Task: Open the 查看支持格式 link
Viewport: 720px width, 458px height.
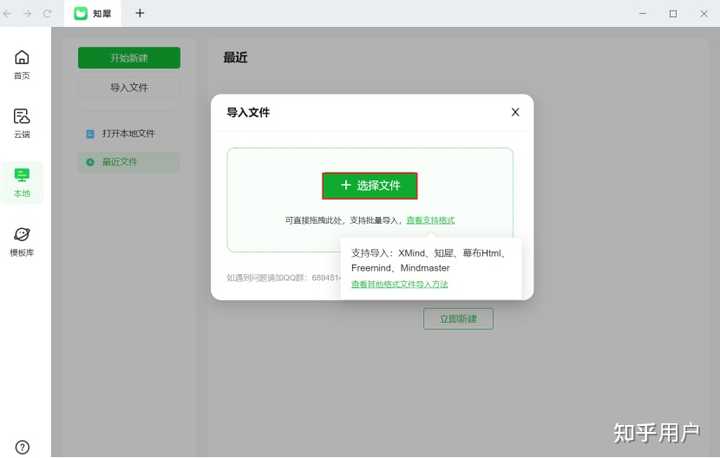Action: pyautogui.click(x=431, y=220)
